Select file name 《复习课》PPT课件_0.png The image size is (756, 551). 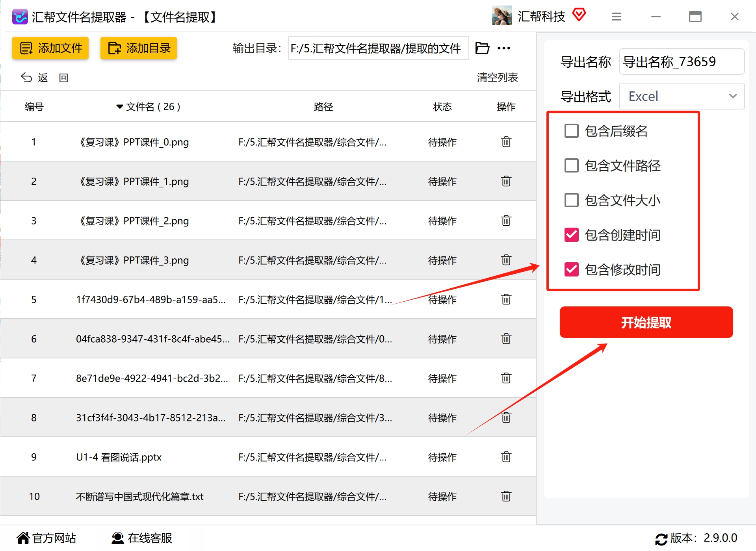click(x=133, y=142)
